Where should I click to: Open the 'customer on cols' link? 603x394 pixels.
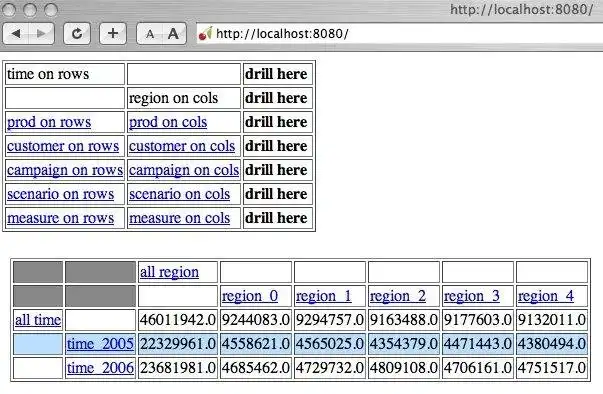[x=182, y=146]
